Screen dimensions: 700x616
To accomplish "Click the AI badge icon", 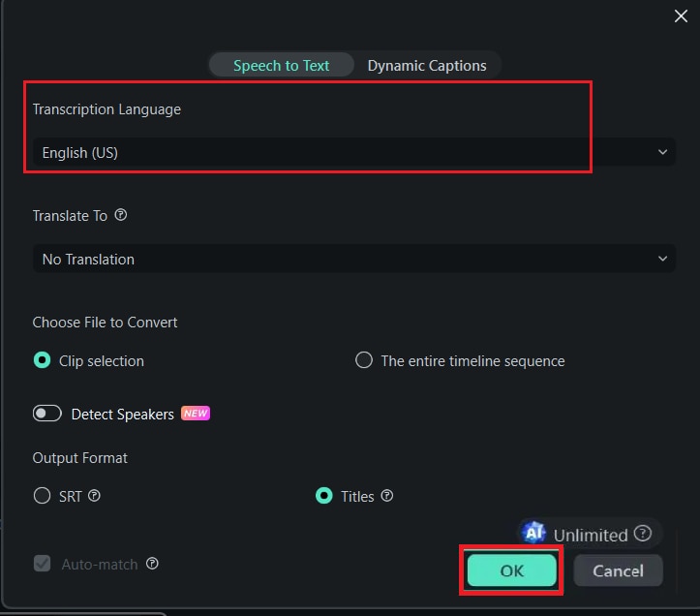I will point(533,533).
